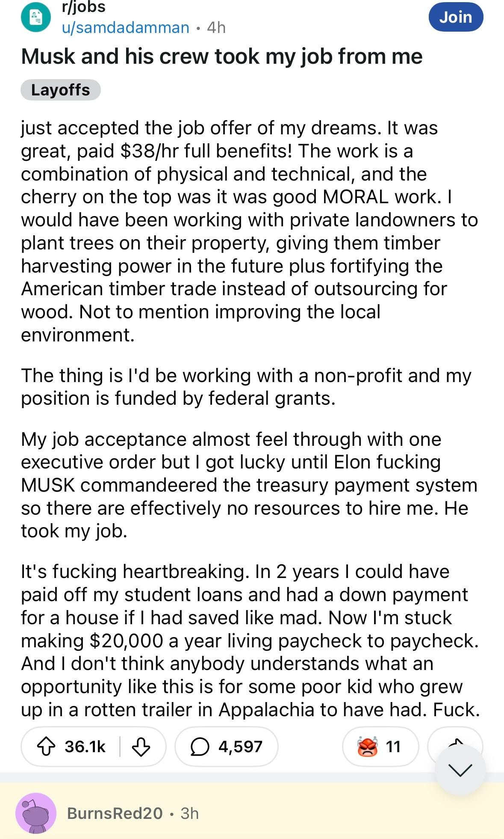Tap the 36.1k upvote score
Screen dimensions: 504x839
85,747
